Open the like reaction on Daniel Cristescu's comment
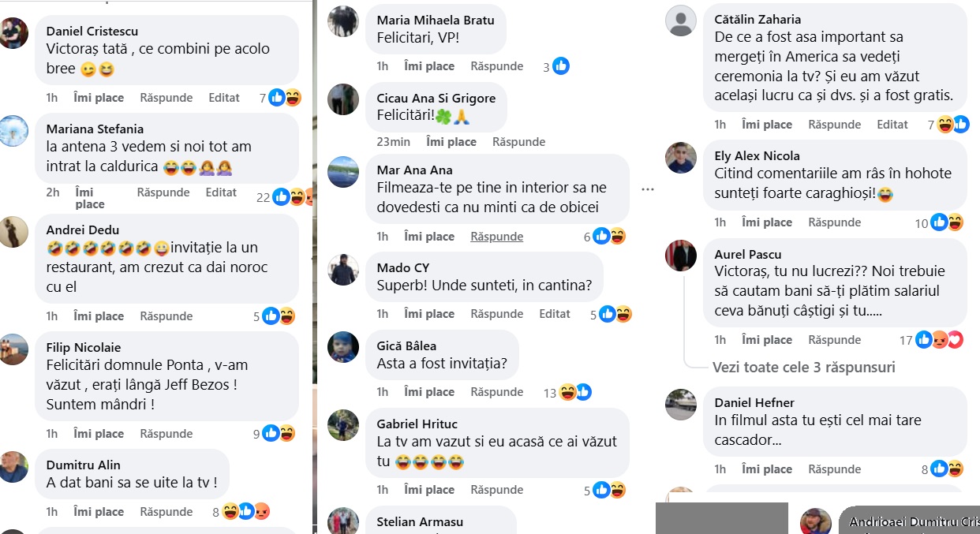The image size is (980, 534). [277, 98]
